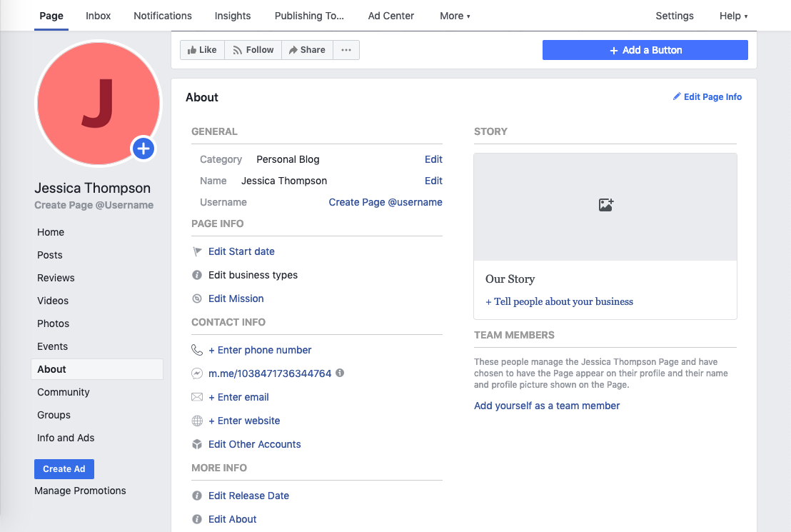Click the thumbs-up Like icon

[192, 50]
